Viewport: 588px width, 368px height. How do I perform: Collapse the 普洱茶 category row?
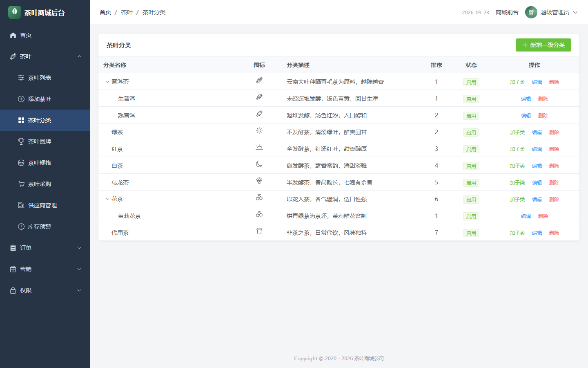click(x=107, y=82)
